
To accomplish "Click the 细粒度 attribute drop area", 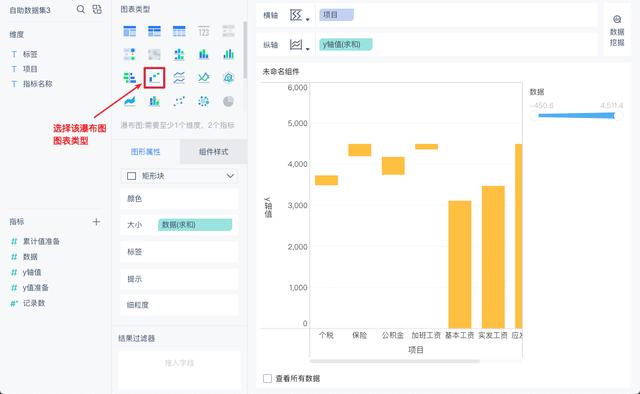I will [179, 305].
